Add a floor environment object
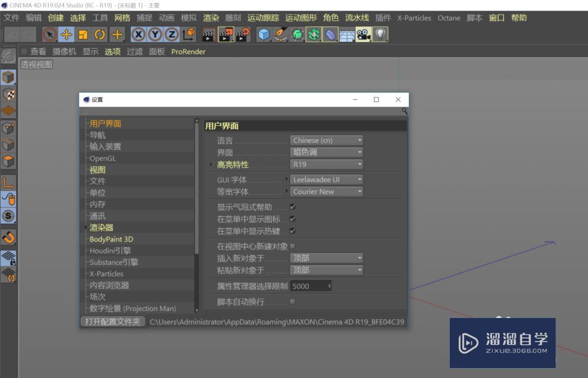Image resolution: width=588 pixels, height=378 pixels. click(347, 35)
